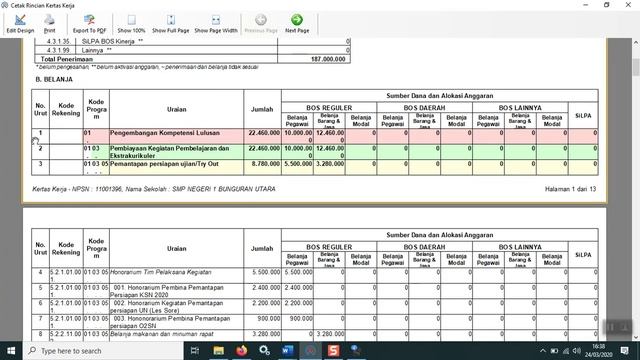Go to Next Page
Image resolution: width=640 pixels, height=360 pixels.
[x=297, y=24]
